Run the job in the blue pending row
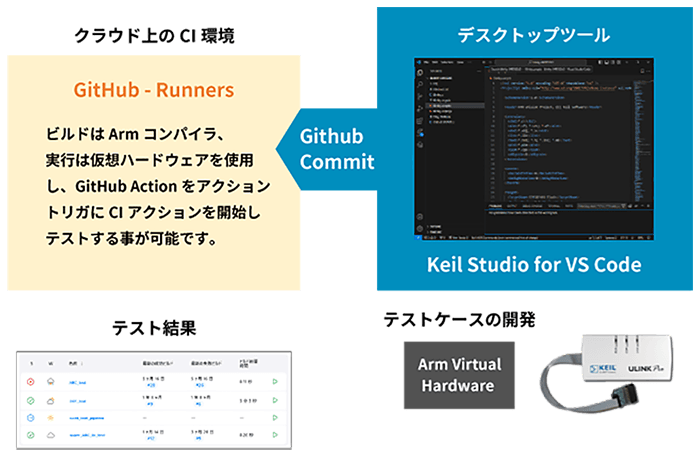 (x=275, y=418)
